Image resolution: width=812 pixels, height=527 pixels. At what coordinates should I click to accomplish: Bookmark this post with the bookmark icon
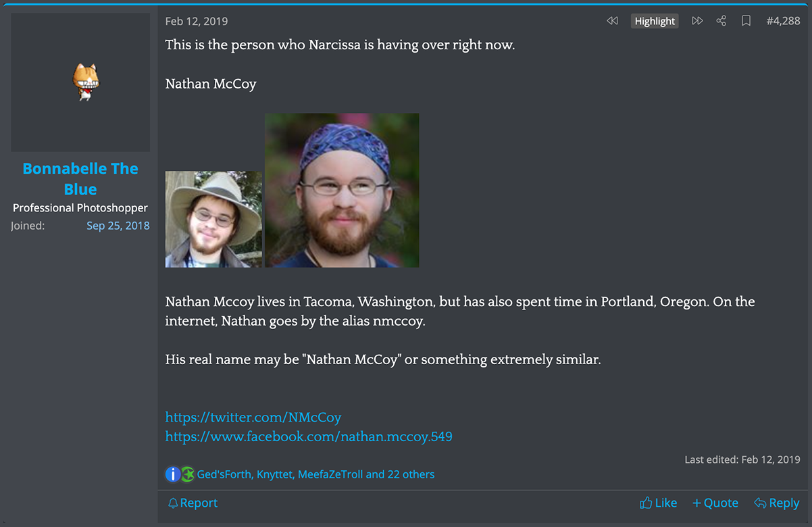(746, 21)
